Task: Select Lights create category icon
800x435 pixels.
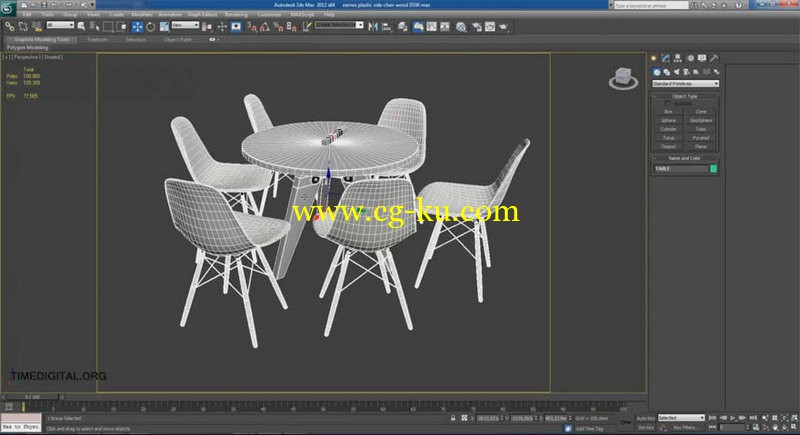Action: coord(677,72)
